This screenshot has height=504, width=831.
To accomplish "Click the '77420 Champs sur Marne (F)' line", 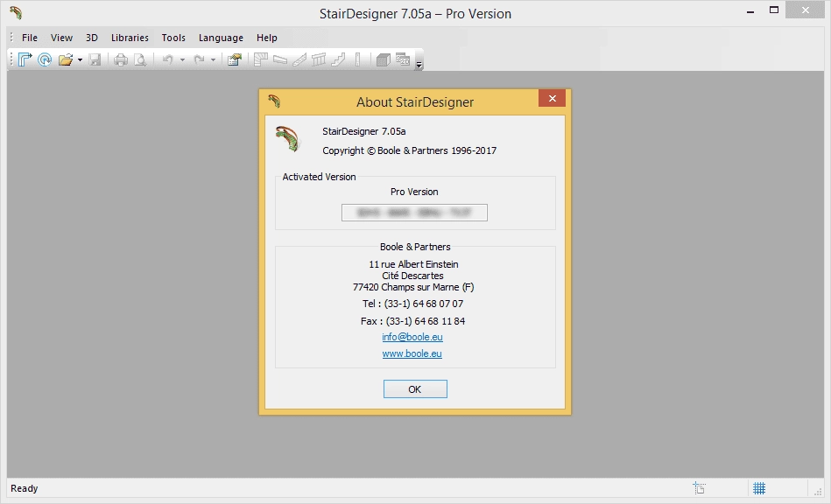I will pyautogui.click(x=413, y=287).
